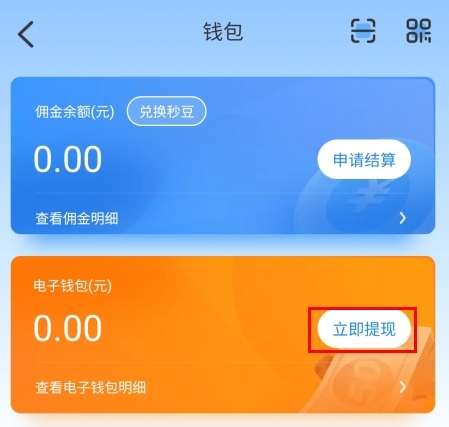This screenshot has width=449, height=427.
Task: Tap the e-wallet balance 0.00 amount
Action: click(68, 328)
